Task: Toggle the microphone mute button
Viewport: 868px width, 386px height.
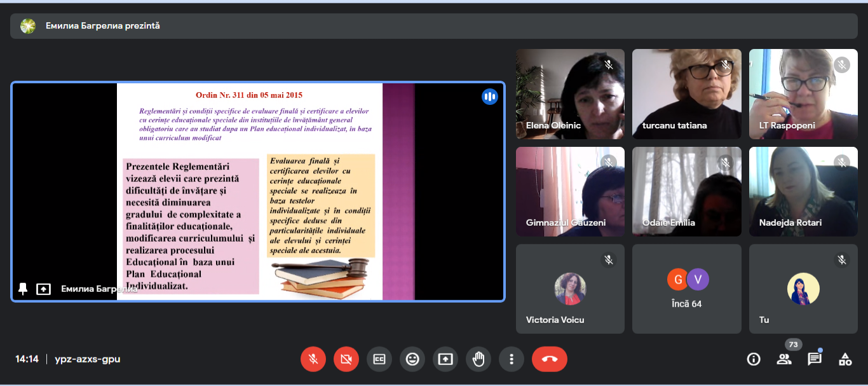Action: click(313, 359)
